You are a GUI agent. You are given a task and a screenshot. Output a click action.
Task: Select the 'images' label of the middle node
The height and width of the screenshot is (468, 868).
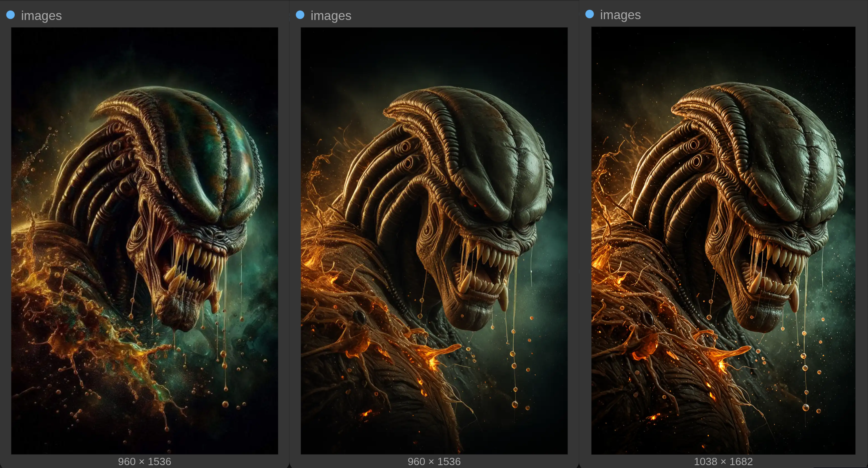pyautogui.click(x=331, y=15)
